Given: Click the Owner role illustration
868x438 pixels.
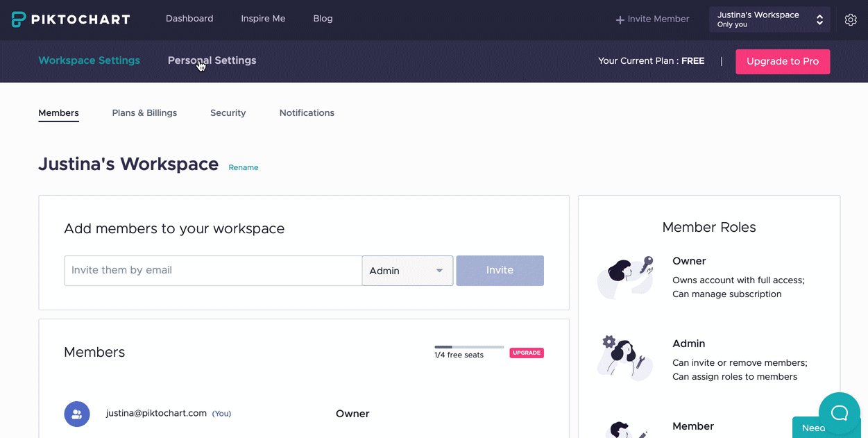Looking at the screenshot, I should click(x=625, y=277).
